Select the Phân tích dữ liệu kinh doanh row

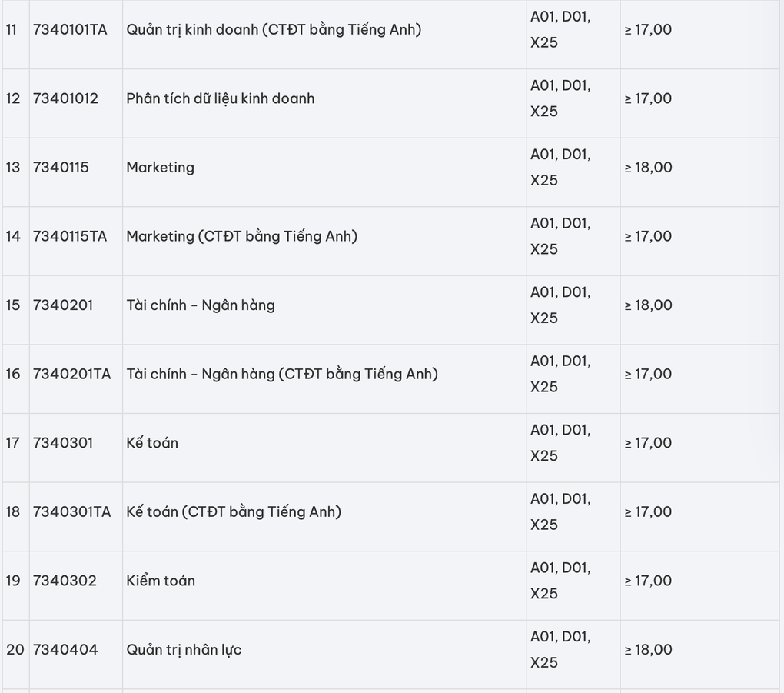[391, 104]
